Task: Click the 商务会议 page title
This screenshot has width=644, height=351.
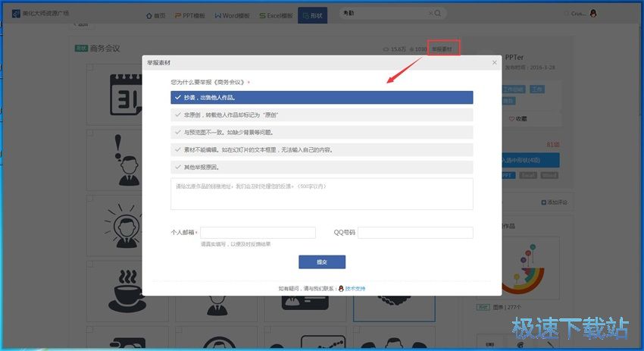Action: 105,49
